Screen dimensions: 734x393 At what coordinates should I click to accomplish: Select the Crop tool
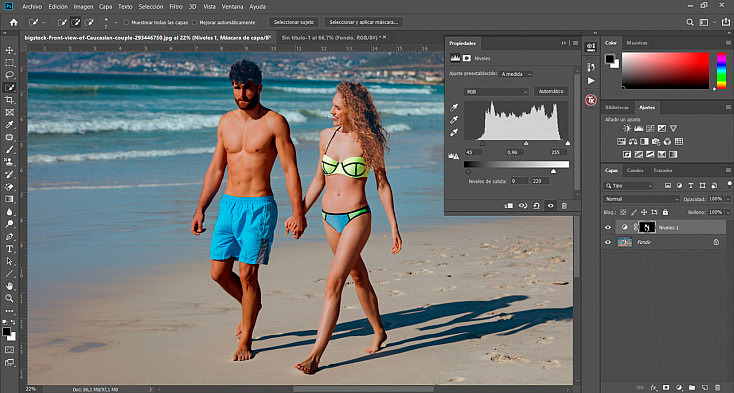[9, 100]
